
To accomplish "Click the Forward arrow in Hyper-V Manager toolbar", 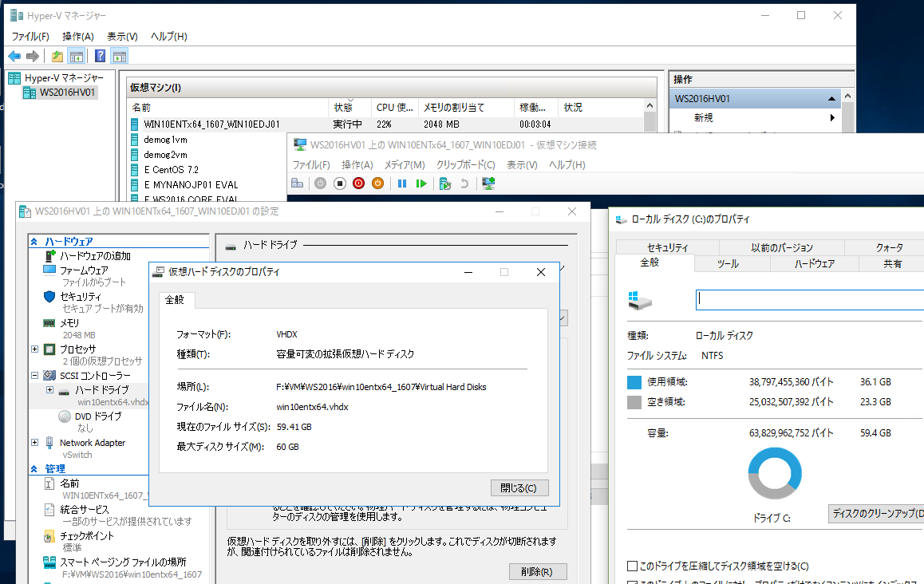I will pyautogui.click(x=33, y=56).
